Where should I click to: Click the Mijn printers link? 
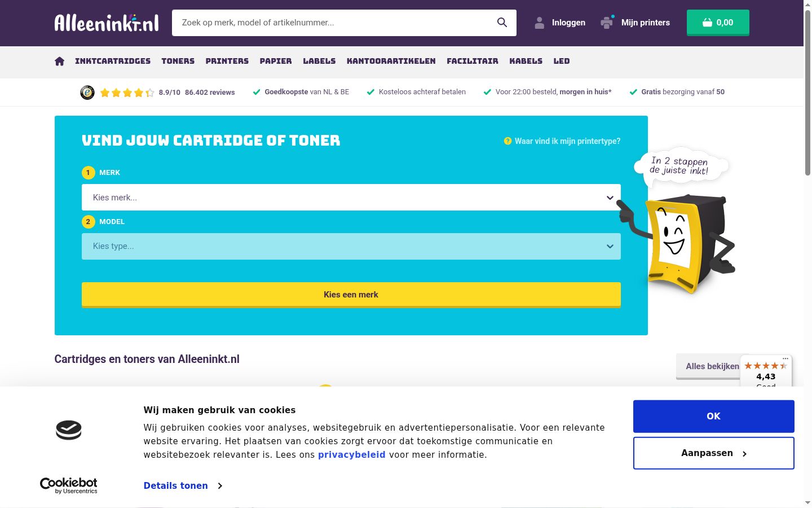646,23
